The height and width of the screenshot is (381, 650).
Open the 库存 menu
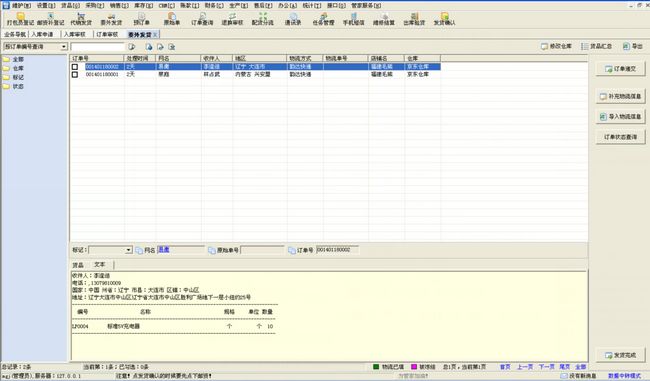pos(143,5)
